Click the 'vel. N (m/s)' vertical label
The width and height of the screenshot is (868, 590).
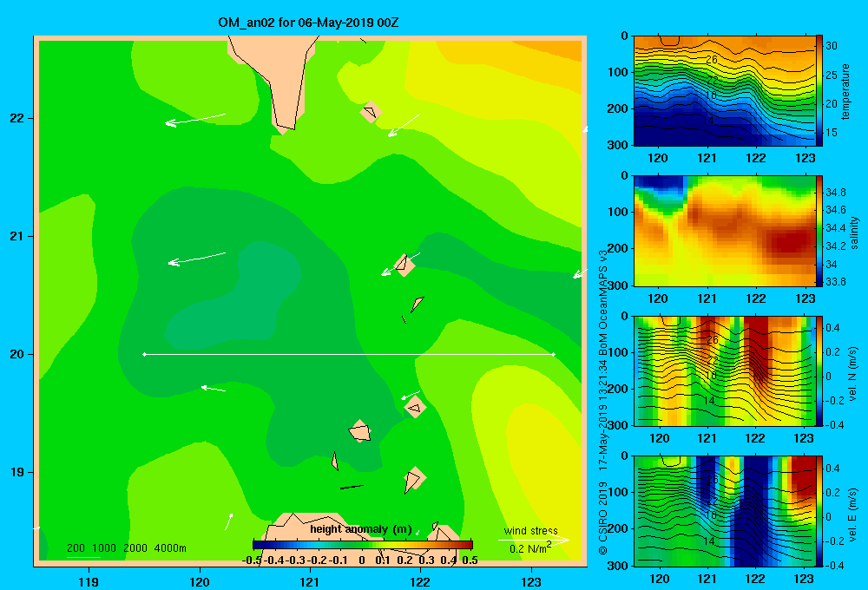(x=853, y=374)
